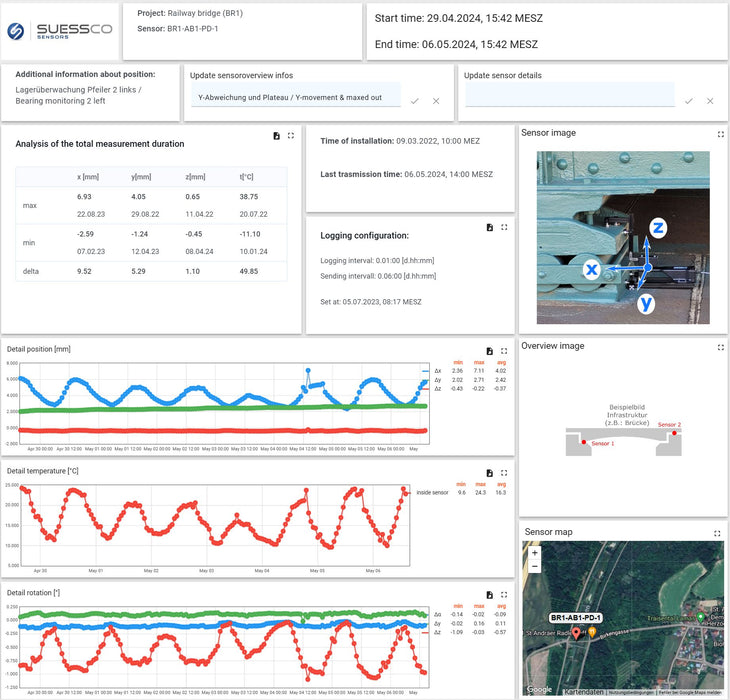Export the Analysis of total measurement data
This screenshot has height=700, width=730.
click(275, 136)
